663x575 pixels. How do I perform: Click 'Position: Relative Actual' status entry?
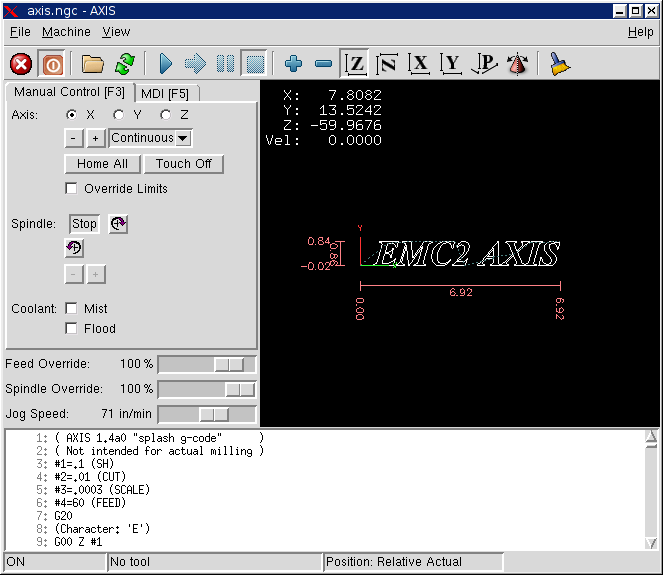414,562
